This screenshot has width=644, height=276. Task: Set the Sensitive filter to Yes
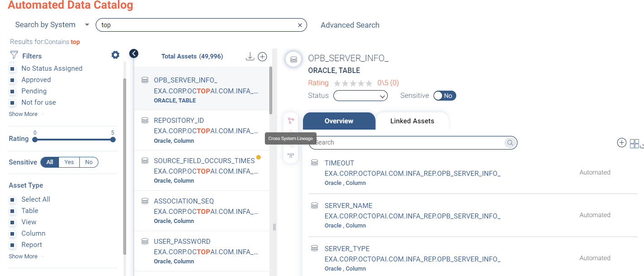click(69, 162)
